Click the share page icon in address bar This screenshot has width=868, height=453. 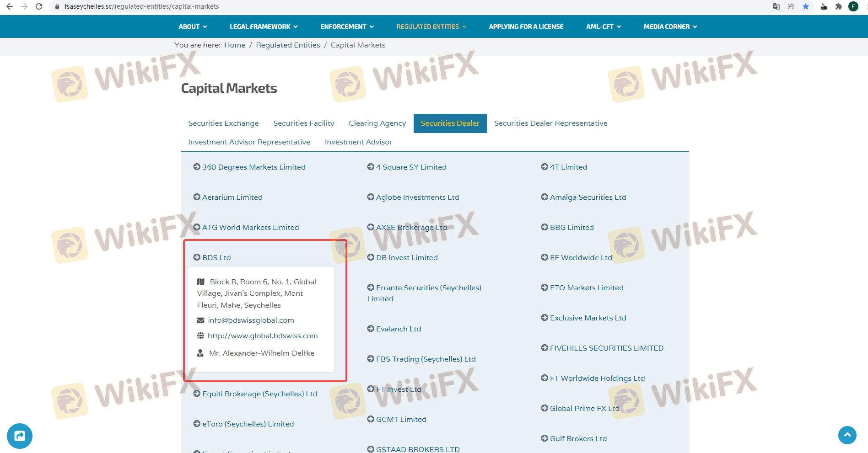pyautogui.click(x=791, y=6)
